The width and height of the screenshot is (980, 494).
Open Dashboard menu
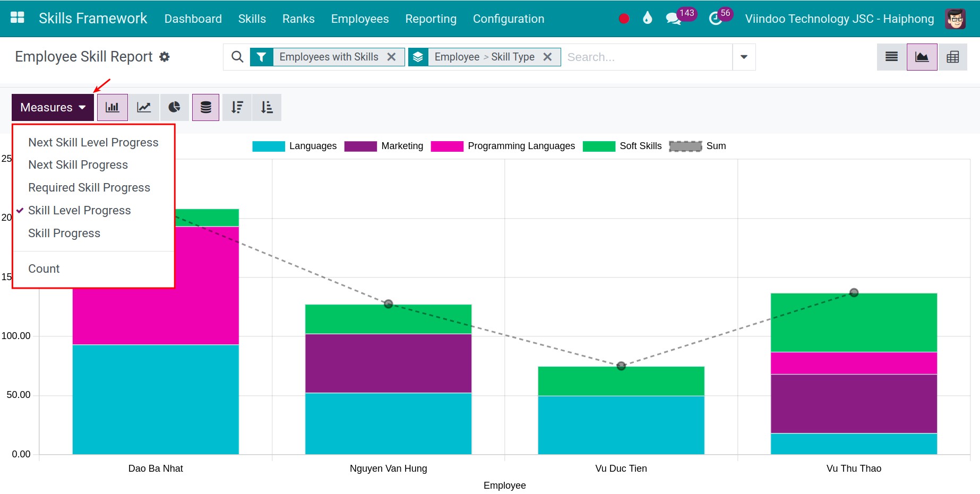coord(193,19)
